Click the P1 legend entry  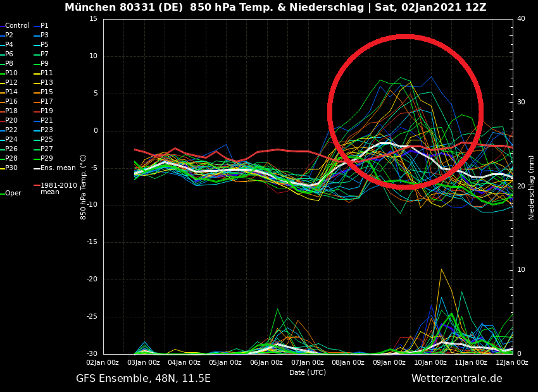tap(44, 26)
